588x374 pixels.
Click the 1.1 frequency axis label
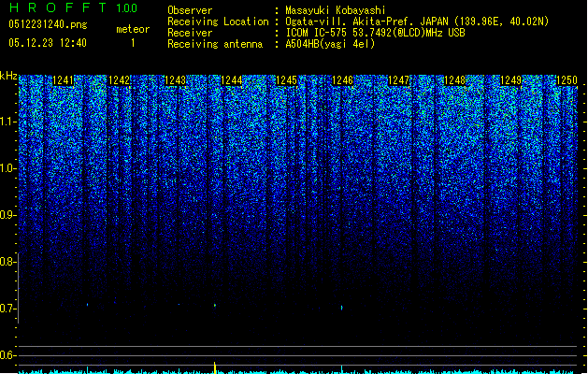[8, 122]
